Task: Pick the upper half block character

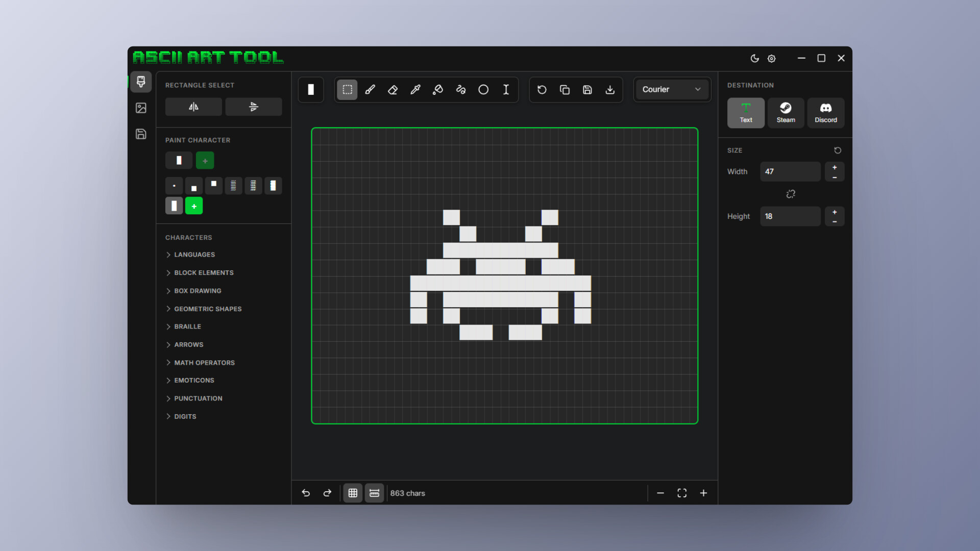Action: pos(214,186)
